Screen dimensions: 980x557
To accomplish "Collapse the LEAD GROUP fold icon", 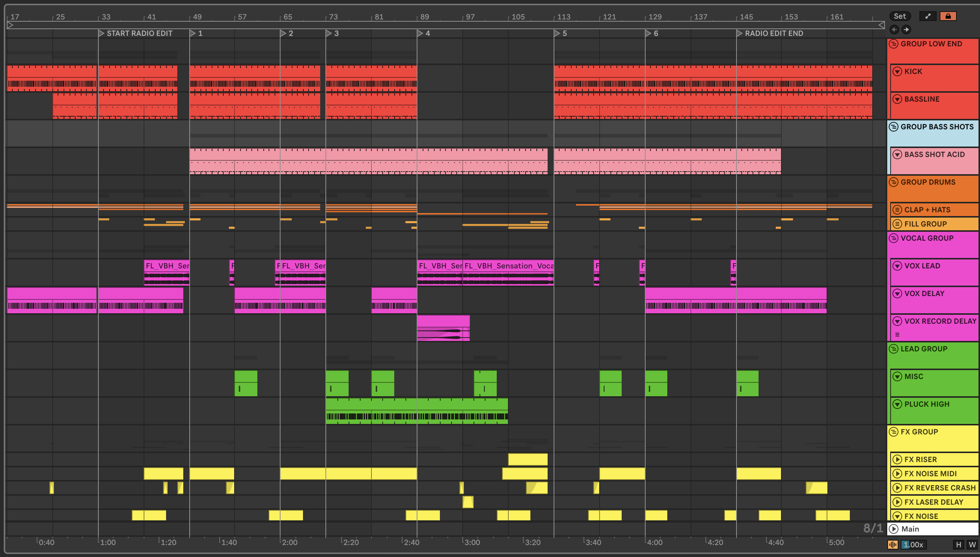I will coord(894,348).
